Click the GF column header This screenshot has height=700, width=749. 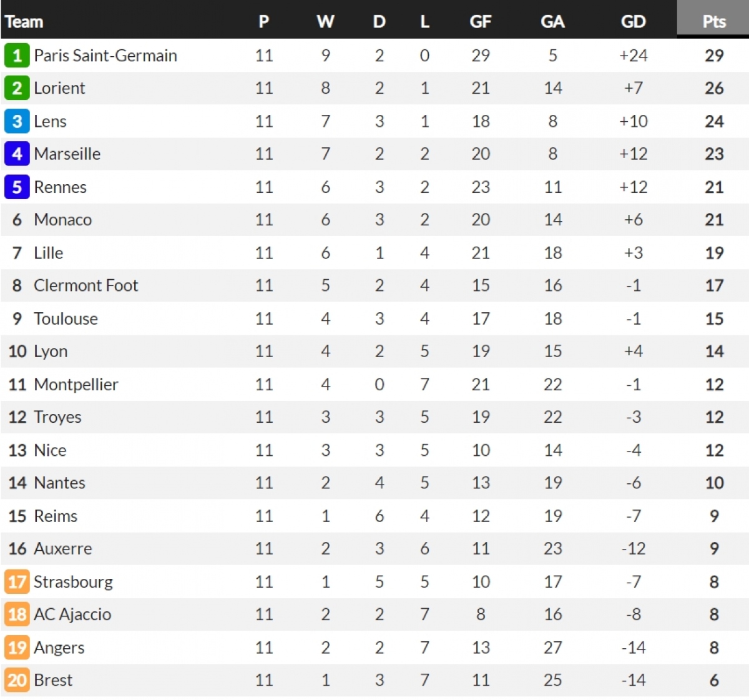tap(481, 22)
